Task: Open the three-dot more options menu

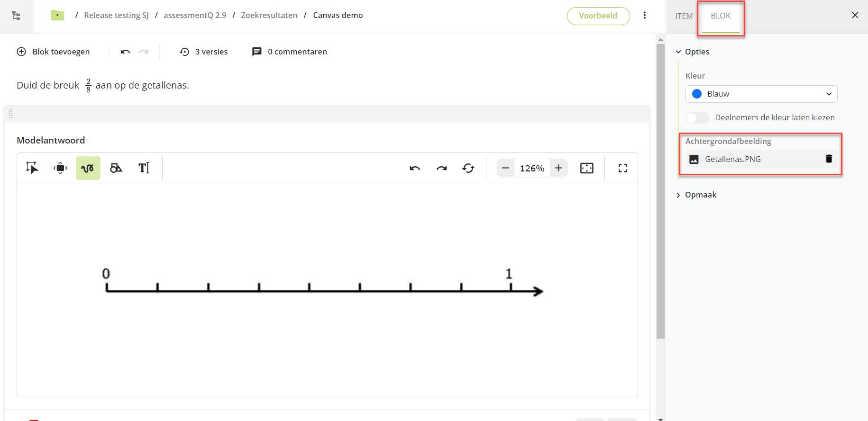Action: (x=644, y=16)
